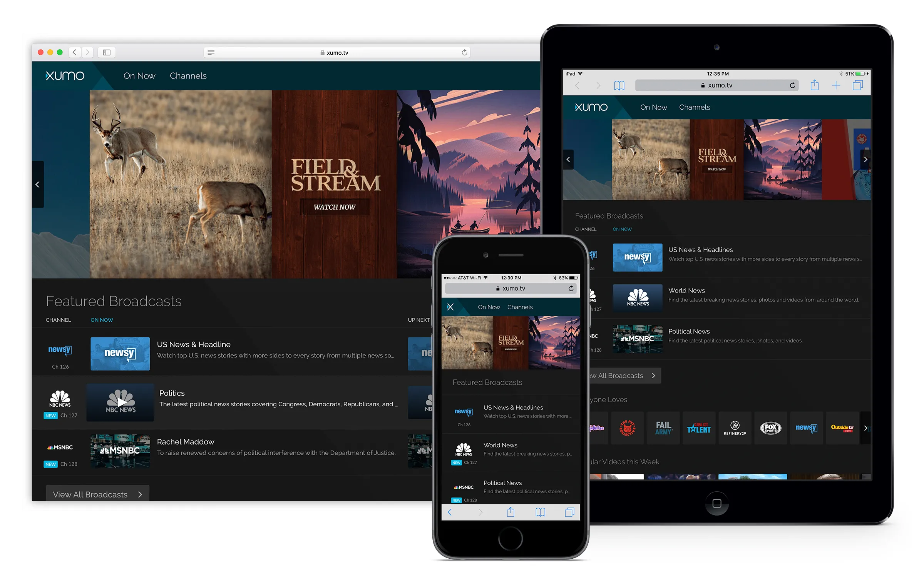The image size is (924, 571).
Task: Open The Pet Collective channel tile on iPad
Action: (627, 428)
